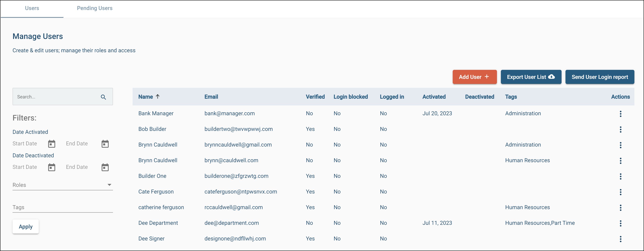Click the Add User button

point(474,77)
